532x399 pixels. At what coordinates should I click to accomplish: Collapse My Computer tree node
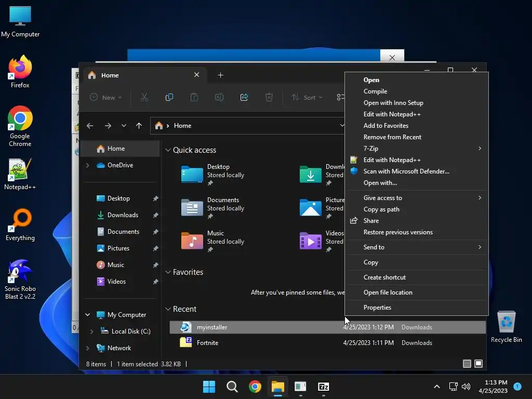click(x=87, y=315)
